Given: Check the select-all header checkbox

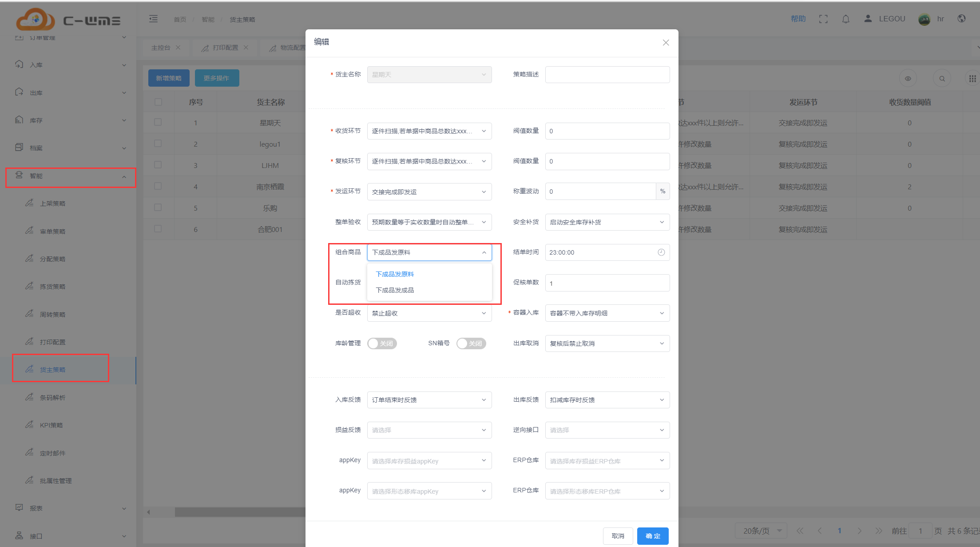Looking at the screenshot, I should click(158, 102).
